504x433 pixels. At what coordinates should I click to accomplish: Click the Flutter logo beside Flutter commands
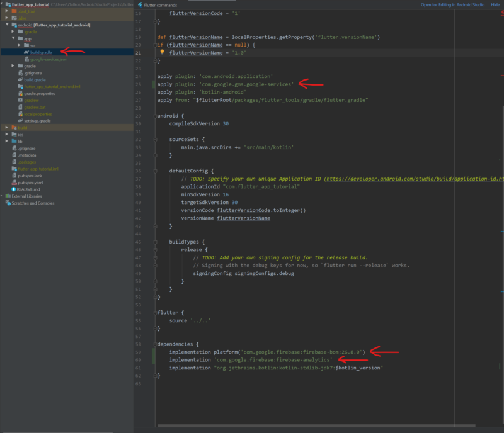point(140,4)
